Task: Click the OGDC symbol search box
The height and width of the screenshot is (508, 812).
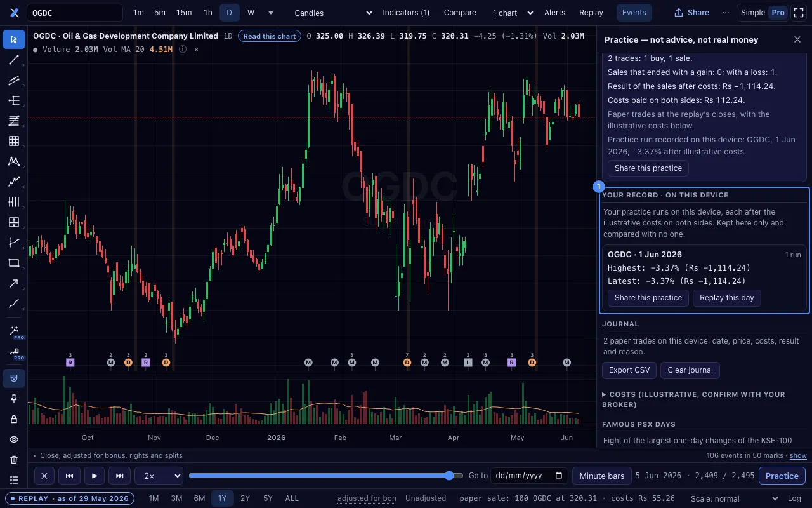Action: coord(75,13)
